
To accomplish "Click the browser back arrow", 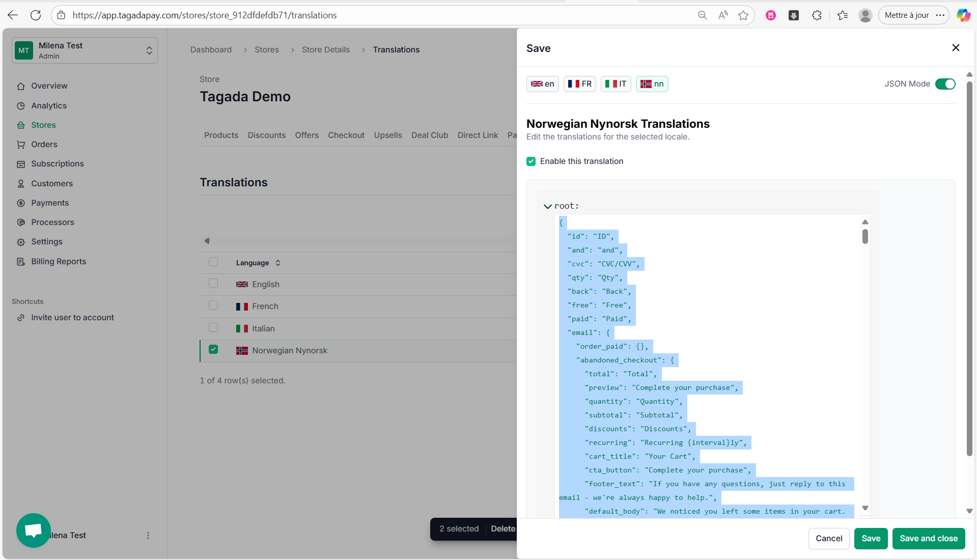I will click(13, 15).
